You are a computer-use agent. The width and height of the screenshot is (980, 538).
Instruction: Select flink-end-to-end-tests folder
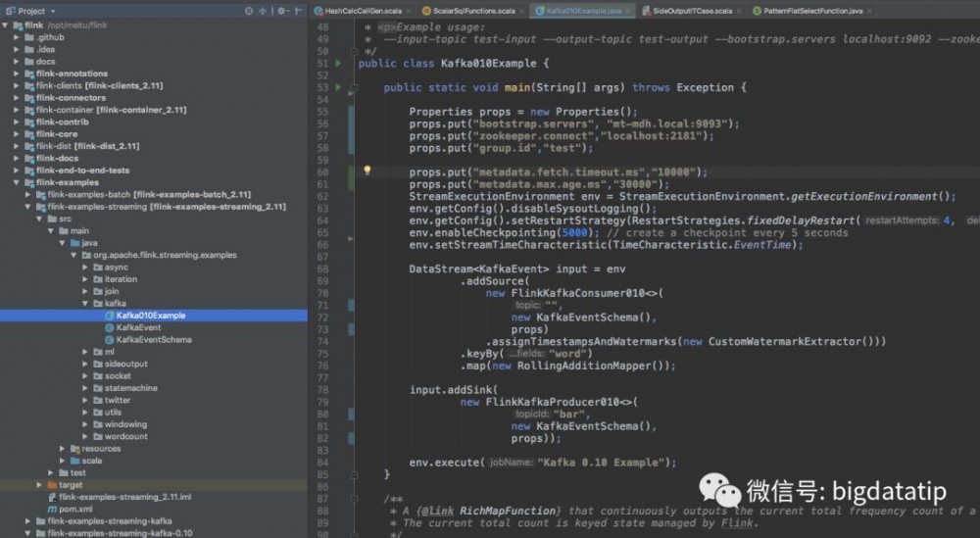point(82,171)
